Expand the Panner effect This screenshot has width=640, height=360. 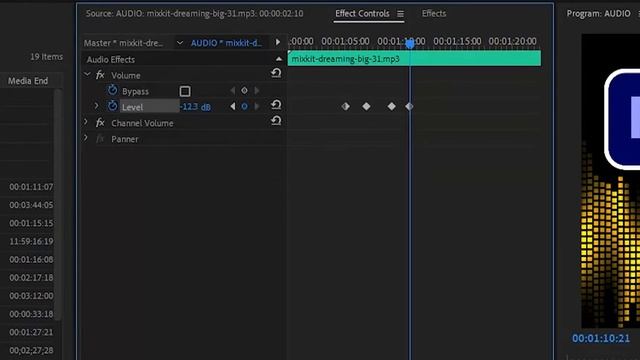click(86, 138)
